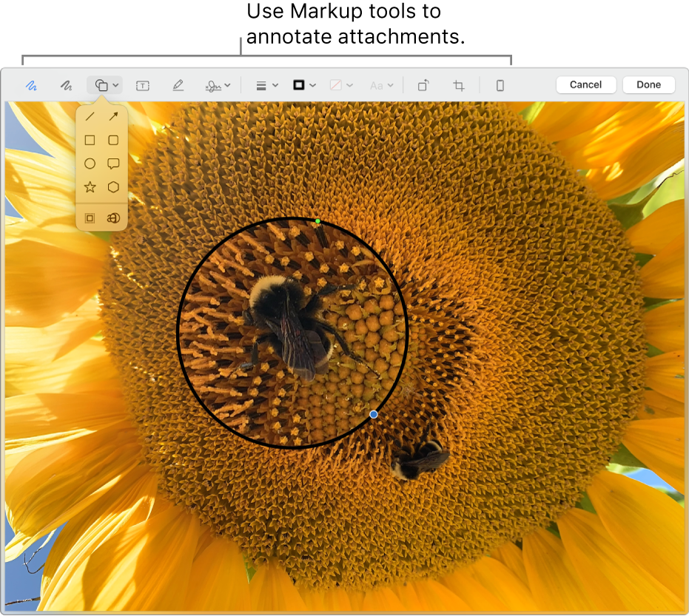Click the Rotate icon in the toolbar

[422, 85]
